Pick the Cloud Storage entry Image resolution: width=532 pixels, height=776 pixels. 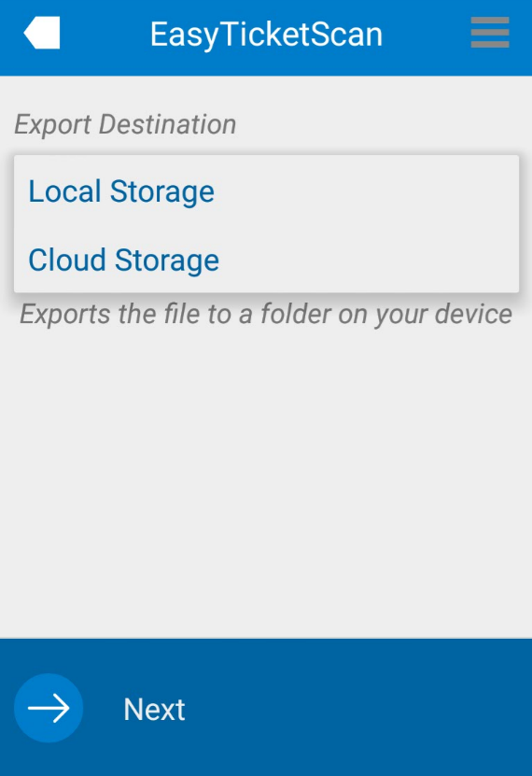pyautogui.click(x=267, y=260)
